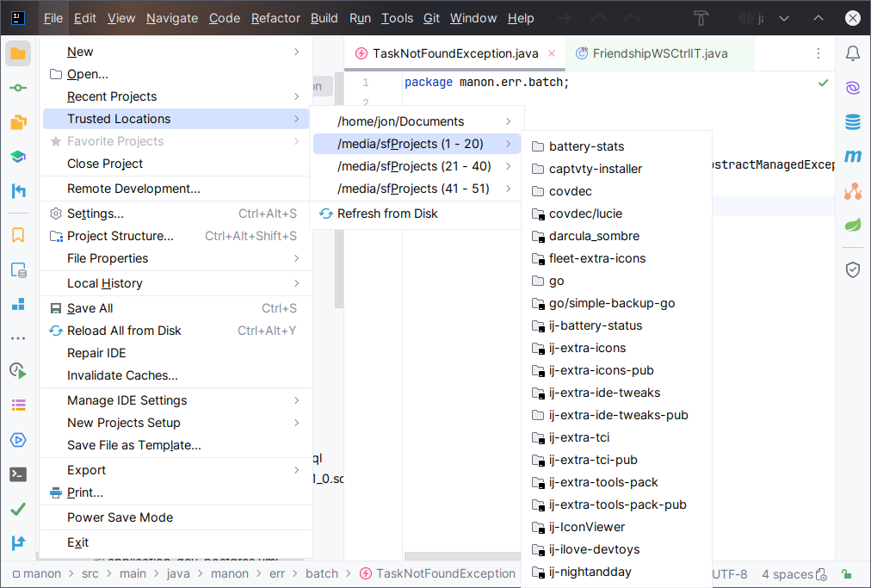This screenshot has height=588, width=871.
Task: Click the batch breadcrumb segment
Action: 322,573
